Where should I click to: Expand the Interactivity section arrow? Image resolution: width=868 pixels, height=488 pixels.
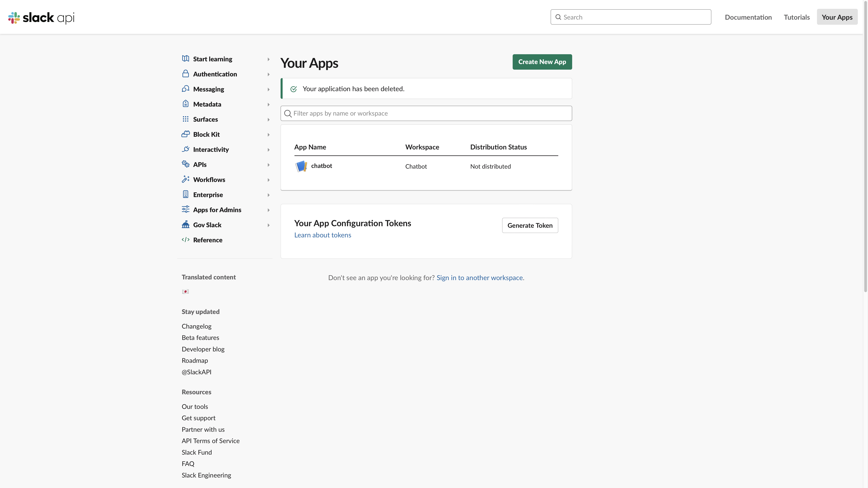(x=269, y=150)
